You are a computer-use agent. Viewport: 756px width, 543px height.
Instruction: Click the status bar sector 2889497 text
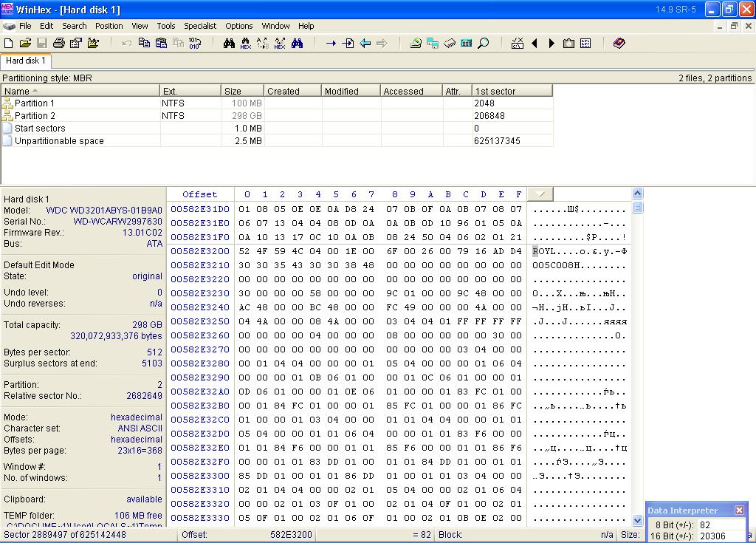click(65, 535)
